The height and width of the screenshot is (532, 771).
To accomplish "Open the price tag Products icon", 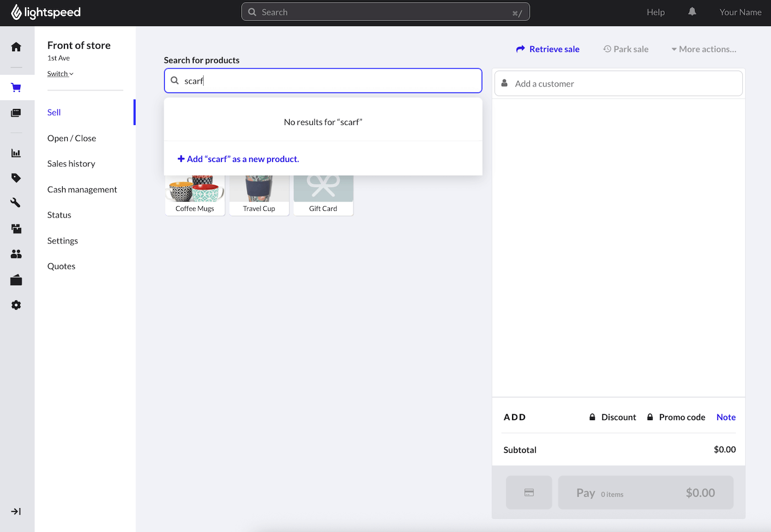I will click(x=16, y=178).
